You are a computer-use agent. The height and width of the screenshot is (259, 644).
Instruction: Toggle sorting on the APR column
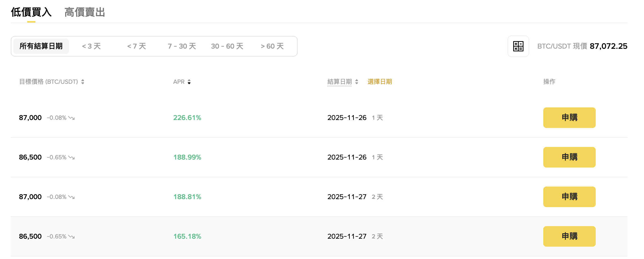(189, 82)
